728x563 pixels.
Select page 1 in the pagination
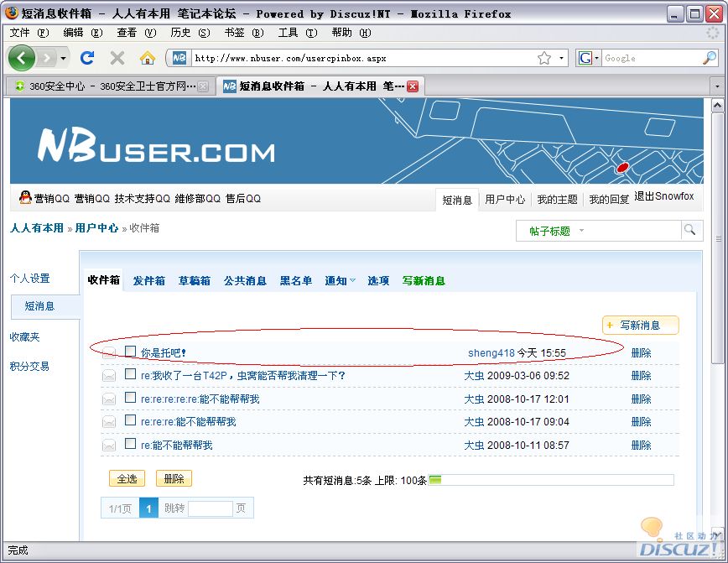pos(148,508)
